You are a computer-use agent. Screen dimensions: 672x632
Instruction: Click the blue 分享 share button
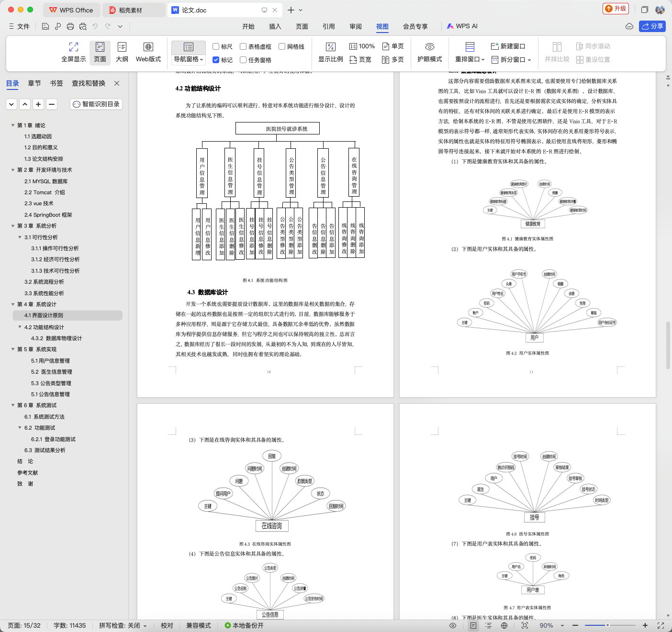click(x=652, y=26)
